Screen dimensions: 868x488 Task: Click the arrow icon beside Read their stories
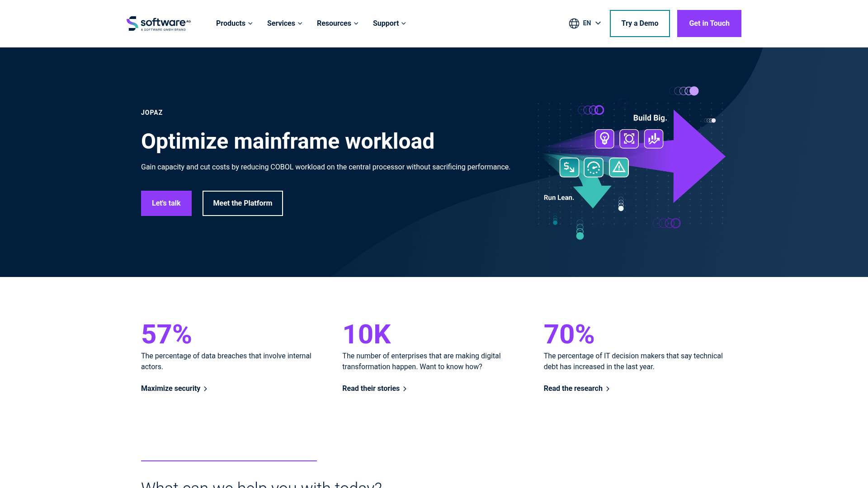pyautogui.click(x=405, y=389)
